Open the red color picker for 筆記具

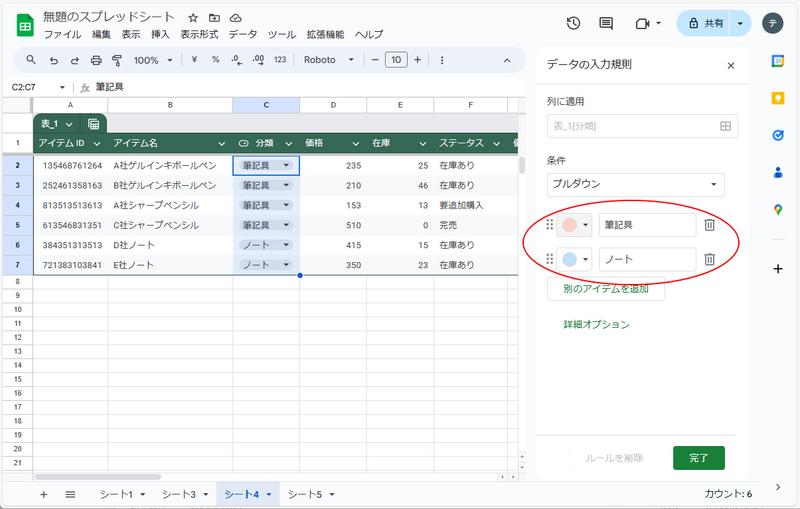pos(574,225)
